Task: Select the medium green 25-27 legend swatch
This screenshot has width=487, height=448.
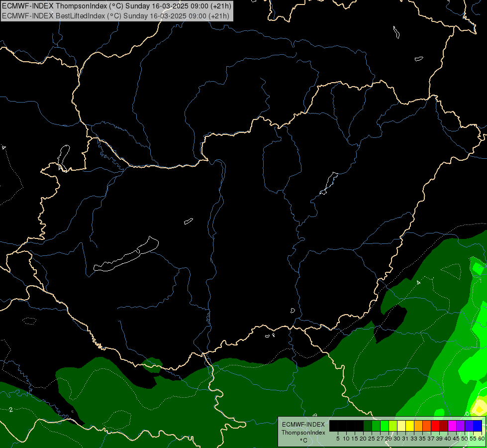Action: tap(376, 426)
